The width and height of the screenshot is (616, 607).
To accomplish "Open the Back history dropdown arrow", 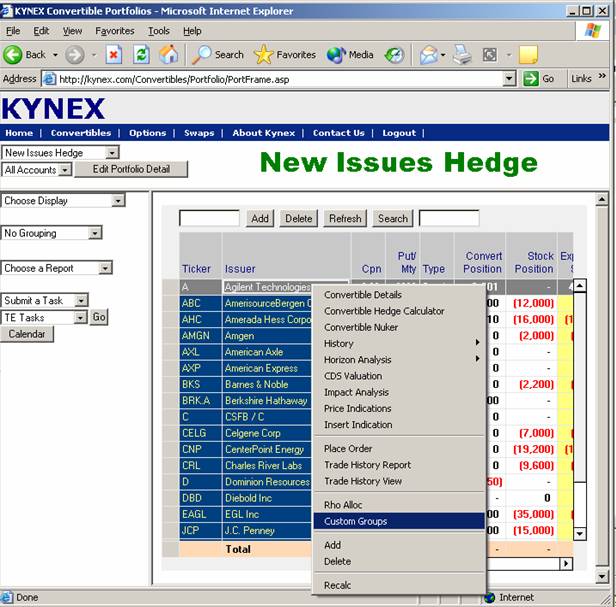I will (55, 55).
